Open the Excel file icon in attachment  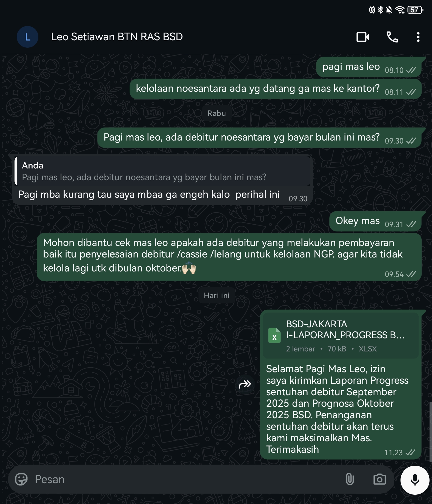click(274, 336)
